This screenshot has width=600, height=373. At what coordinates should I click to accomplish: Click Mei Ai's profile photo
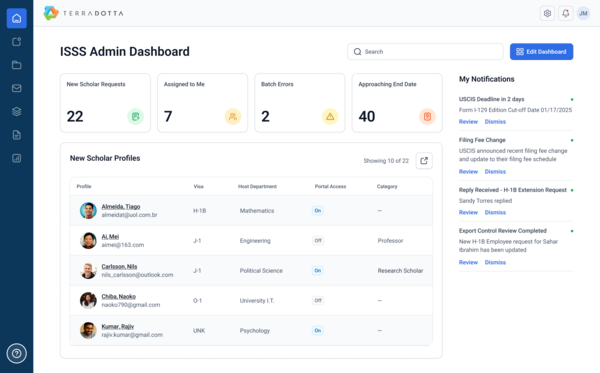tap(88, 241)
